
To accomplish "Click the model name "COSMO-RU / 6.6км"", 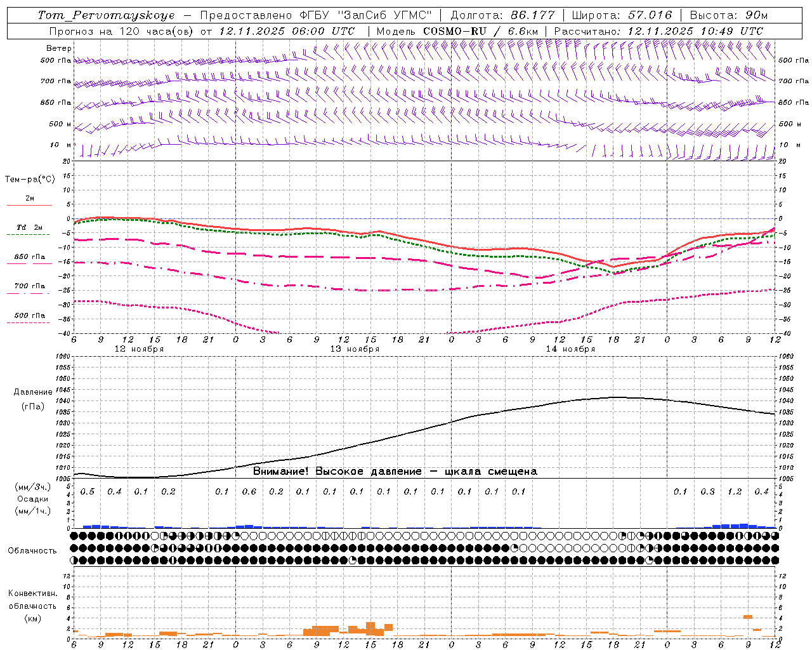I will pos(480,31).
